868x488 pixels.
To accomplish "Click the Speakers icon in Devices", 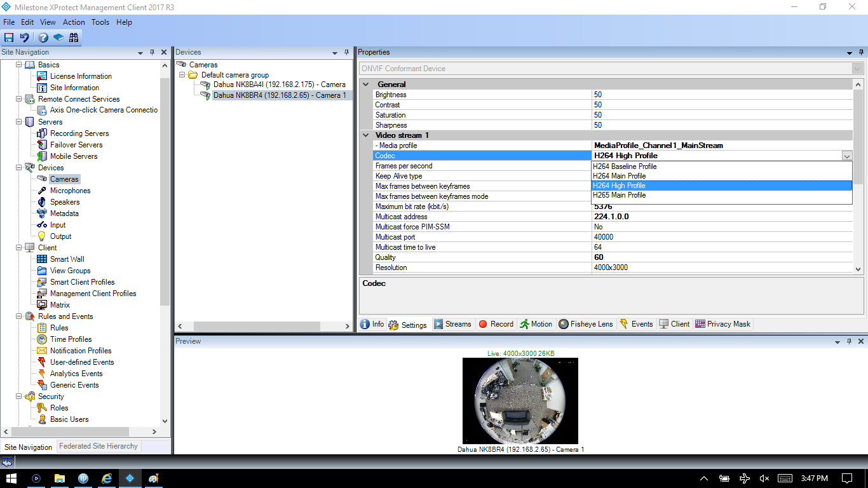I will (42, 202).
